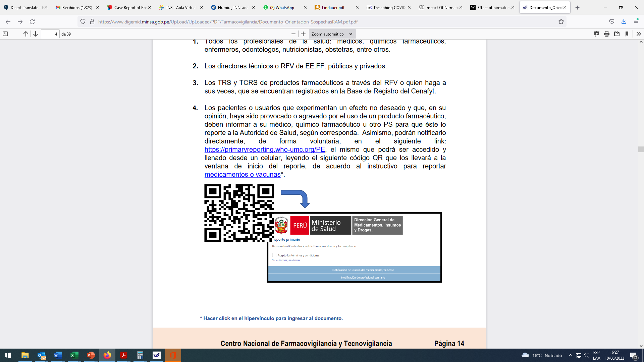The width and height of the screenshot is (644, 362).
Task: Open File Explorer from taskbar
Action: (x=25, y=355)
